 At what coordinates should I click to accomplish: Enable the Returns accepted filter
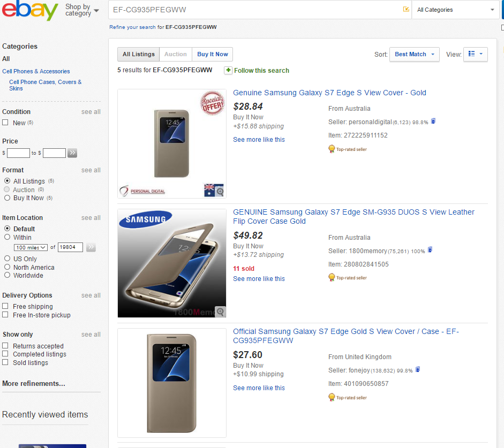5,346
